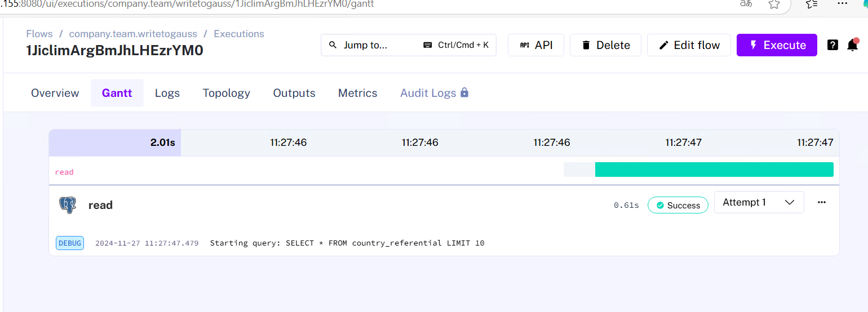The width and height of the screenshot is (868, 312).
Task: Open the three-dot menu for read task
Action: (x=821, y=203)
